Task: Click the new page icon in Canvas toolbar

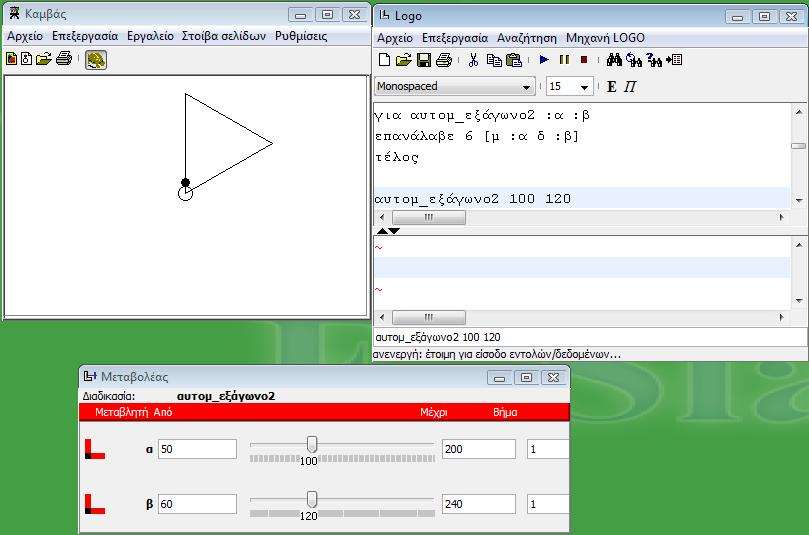Action: pyautogui.click(x=11, y=59)
